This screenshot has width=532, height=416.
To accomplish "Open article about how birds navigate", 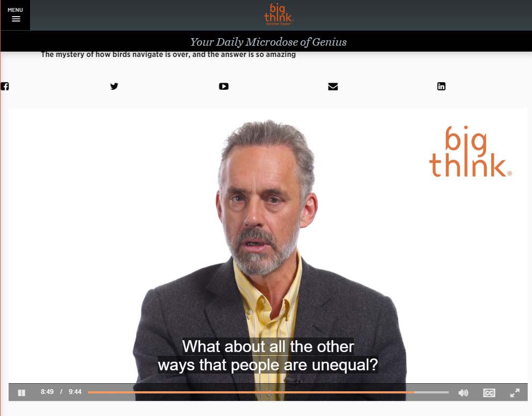I will pyautogui.click(x=168, y=55).
